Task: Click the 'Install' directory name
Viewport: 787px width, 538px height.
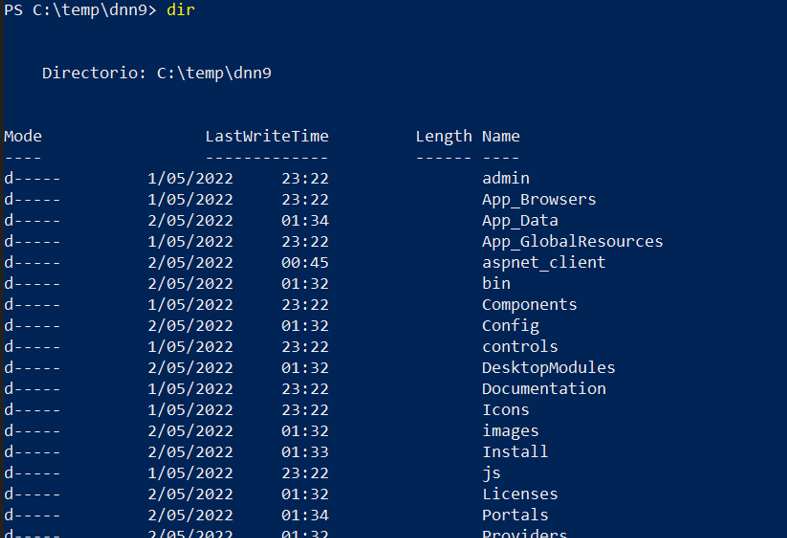Action: coord(515,451)
